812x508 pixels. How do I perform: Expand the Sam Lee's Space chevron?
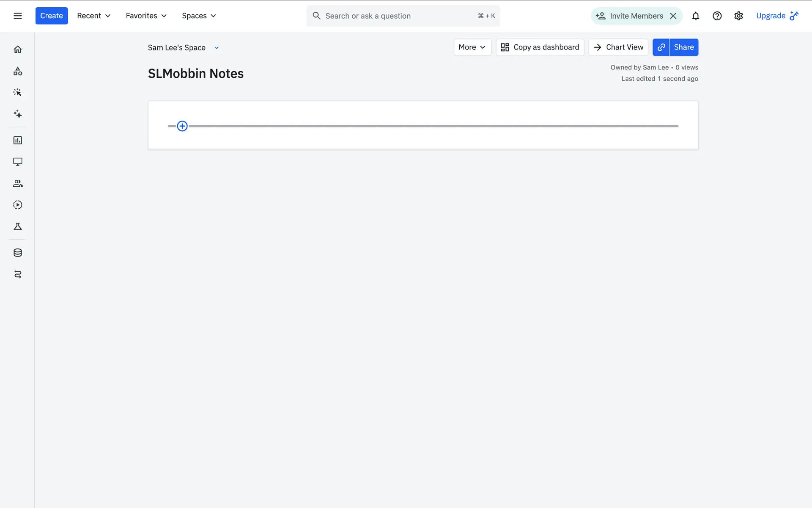(x=217, y=48)
